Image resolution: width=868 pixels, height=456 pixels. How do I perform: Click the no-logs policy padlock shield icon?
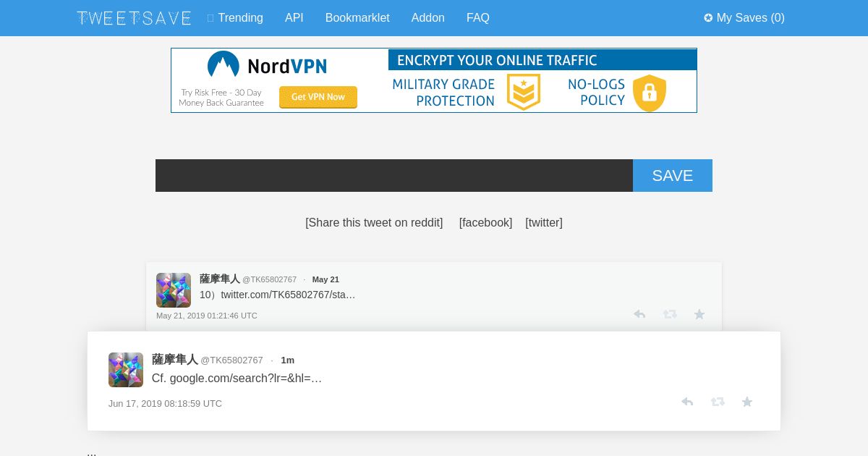pos(650,93)
